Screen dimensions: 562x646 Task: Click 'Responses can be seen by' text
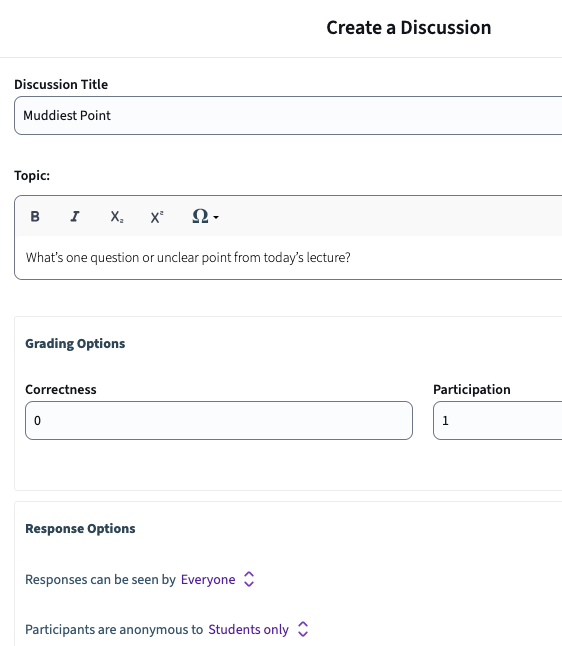pyautogui.click(x=101, y=579)
